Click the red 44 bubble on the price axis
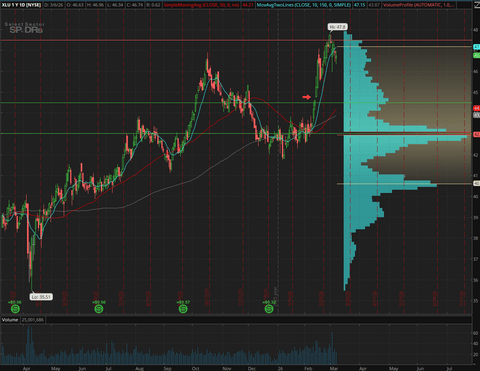 click(477, 108)
